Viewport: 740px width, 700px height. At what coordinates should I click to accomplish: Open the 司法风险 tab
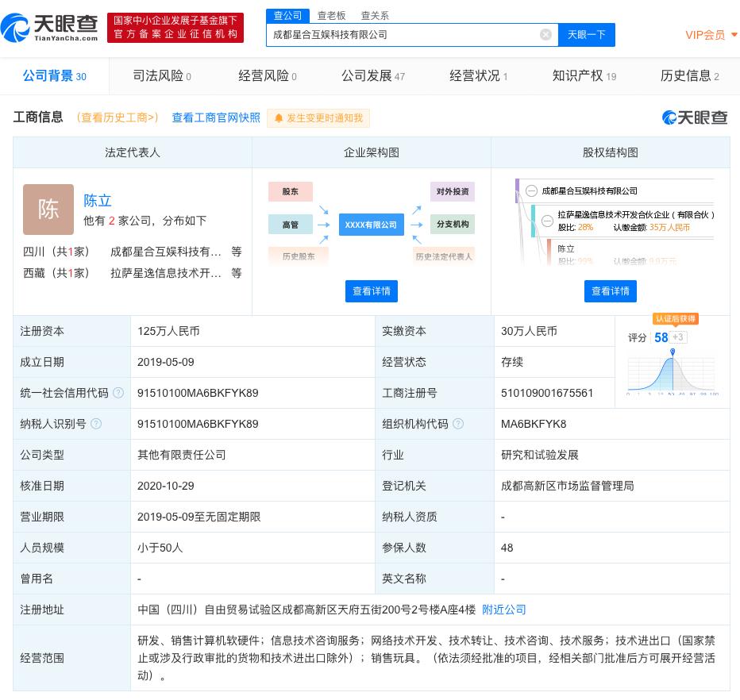[x=161, y=75]
